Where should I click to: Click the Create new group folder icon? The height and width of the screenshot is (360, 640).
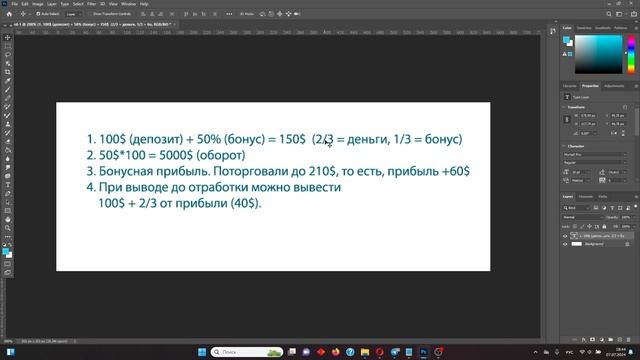611,340
